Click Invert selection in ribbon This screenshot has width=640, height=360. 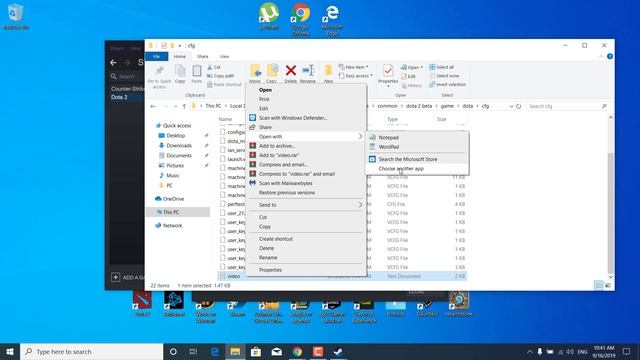tap(447, 84)
